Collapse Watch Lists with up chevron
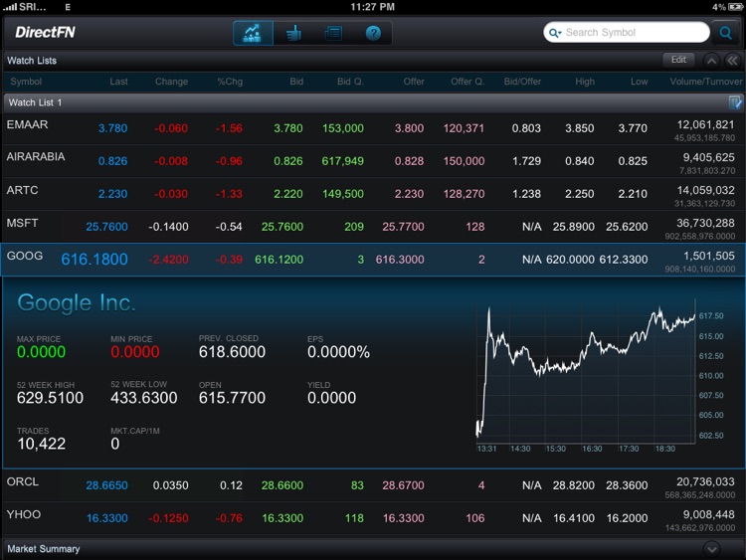This screenshot has height=560, width=746. [711, 61]
